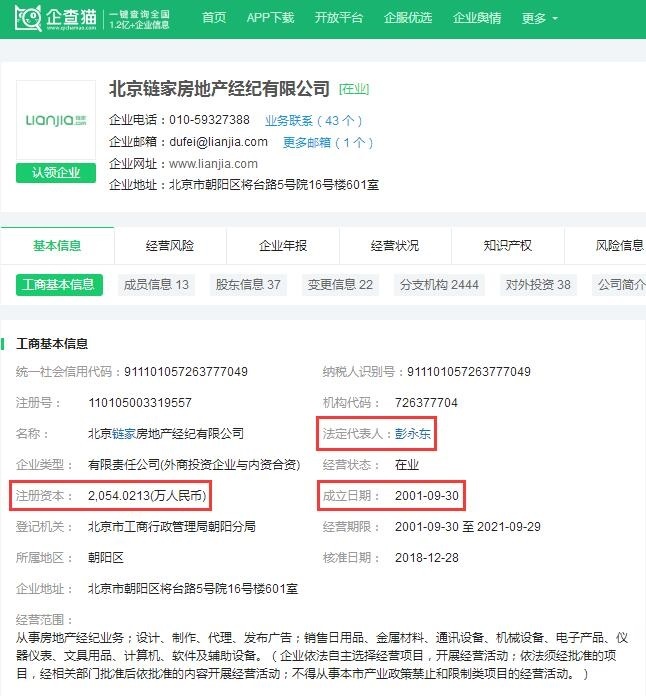The width and height of the screenshot is (646, 696).
Task: Select the 工商基本信息 sub-tab
Action: [x=59, y=285]
